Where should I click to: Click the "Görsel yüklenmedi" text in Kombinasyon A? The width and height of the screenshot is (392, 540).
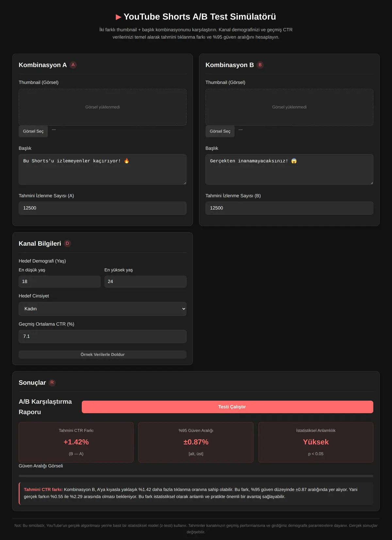click(x=103, y=107)
